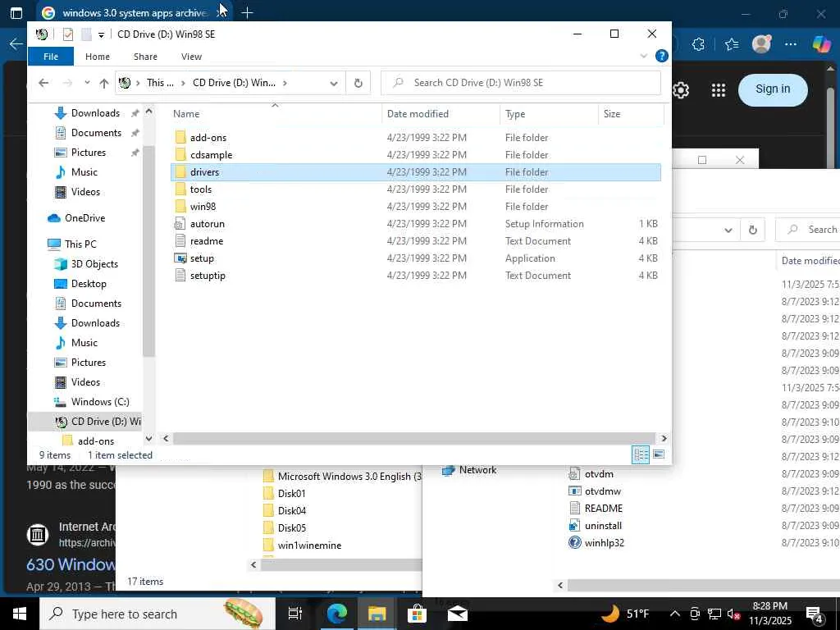Open the Customize Quick Access Toolbar dropdown
This screenshot has height=630, width=840.
(101, 34)
